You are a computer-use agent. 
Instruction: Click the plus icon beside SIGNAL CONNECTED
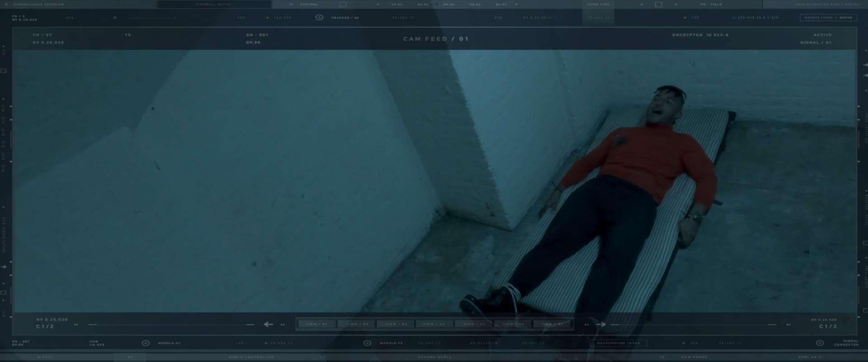click(820, 343)
